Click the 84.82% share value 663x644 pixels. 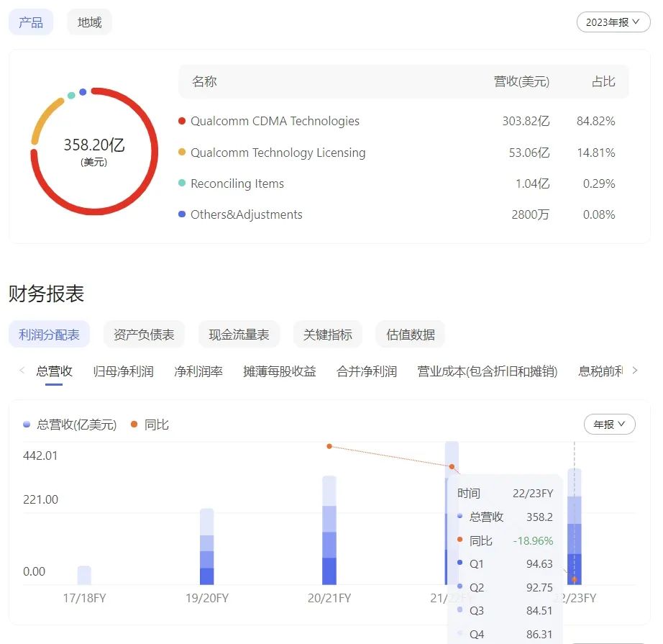(x=596, y=121)
